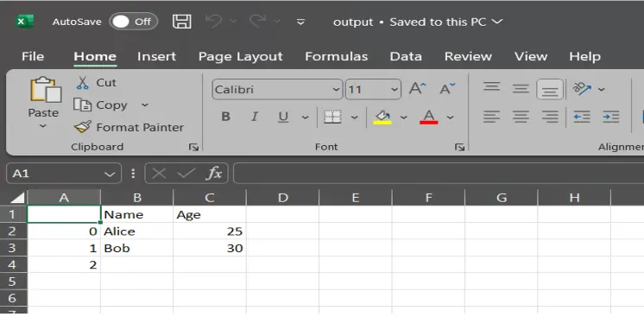This screenshot has width=644, height=317.
Task: Click the formula bar Cancel X icon
Action: coord(159,174)
